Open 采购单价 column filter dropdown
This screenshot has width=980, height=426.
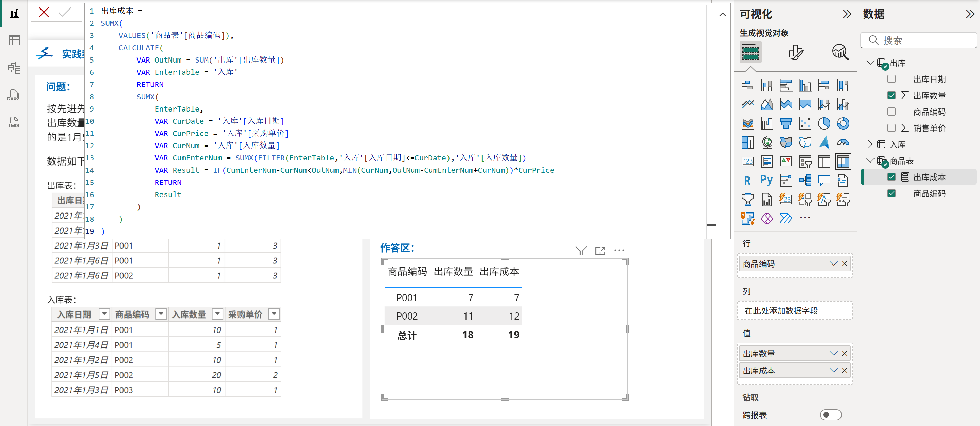(274, 314)
